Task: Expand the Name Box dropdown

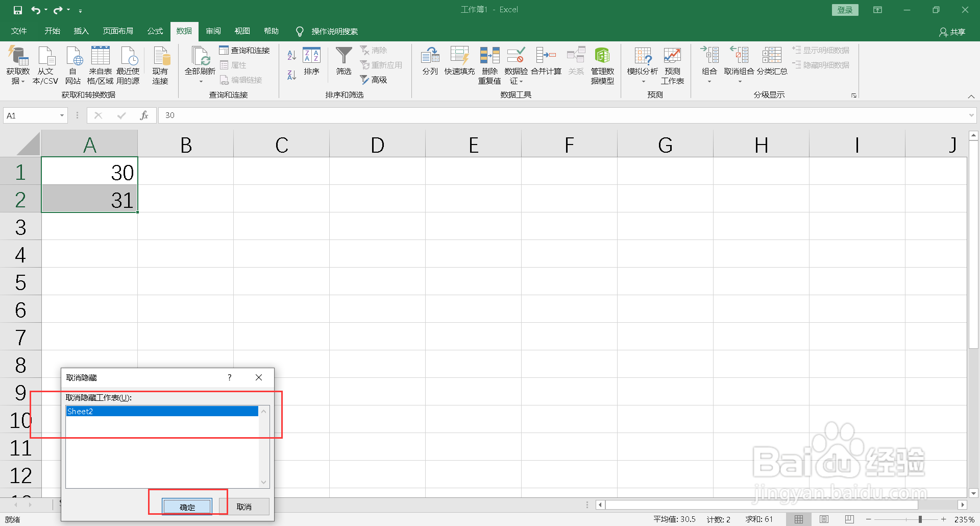Action: tap(62, 115)
